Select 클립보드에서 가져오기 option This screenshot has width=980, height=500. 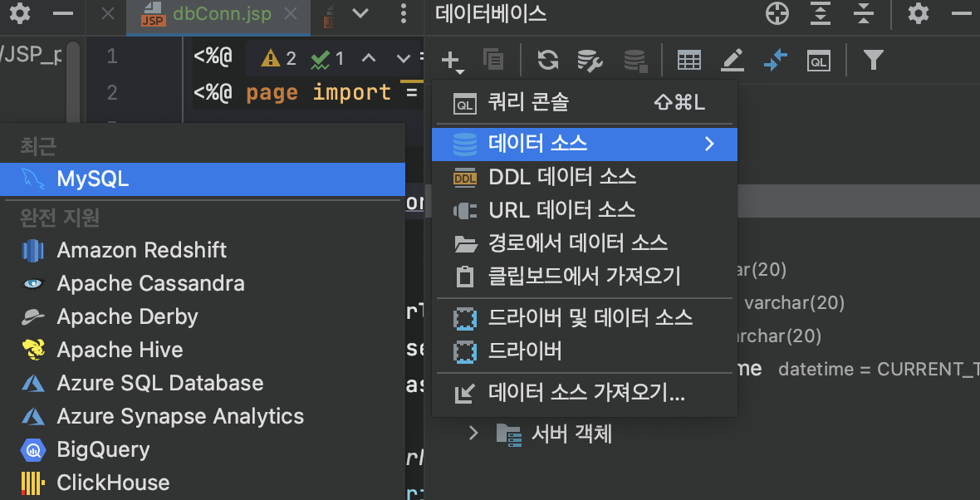point(585,277)
